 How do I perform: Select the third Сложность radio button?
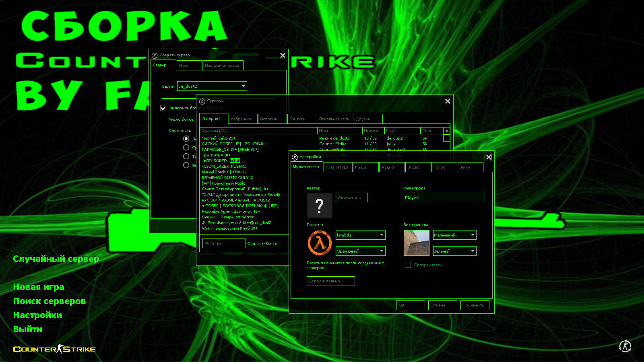pyautogui.click(x=186, y=156)
